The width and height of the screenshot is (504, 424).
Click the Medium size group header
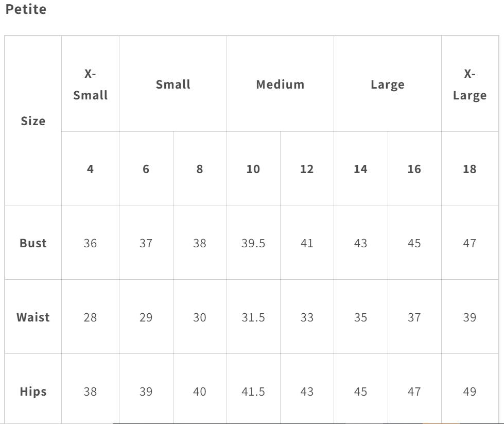[280, 84]
